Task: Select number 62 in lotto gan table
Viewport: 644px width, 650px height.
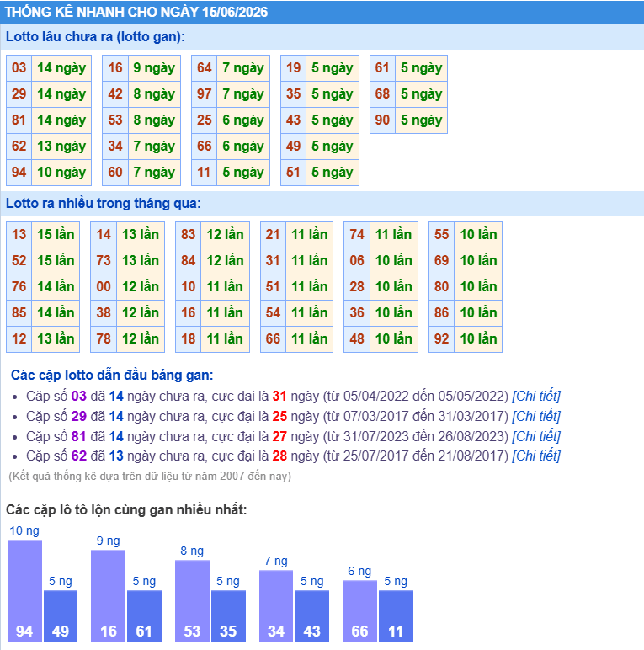Action: pyautogui.click(x=19, y=147)
